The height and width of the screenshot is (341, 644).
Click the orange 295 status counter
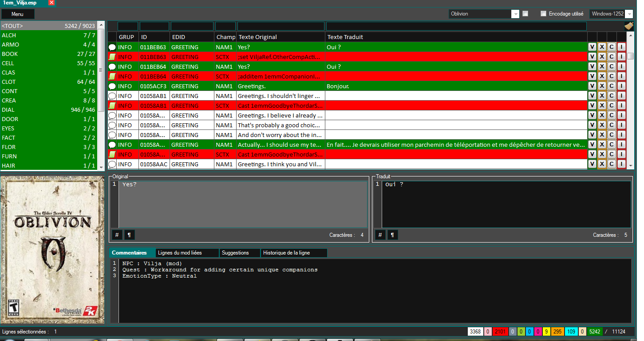click(x=557, y=331)
